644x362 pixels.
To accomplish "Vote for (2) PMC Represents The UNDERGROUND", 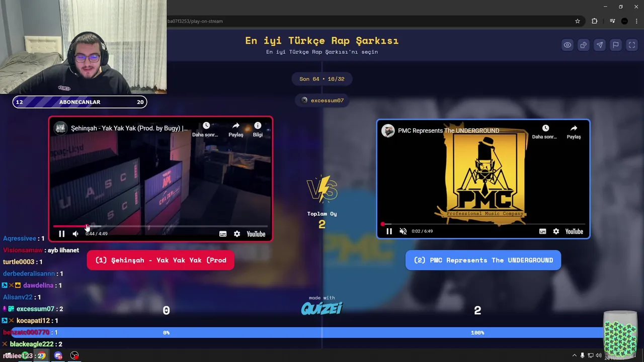I will click(483, 260).
